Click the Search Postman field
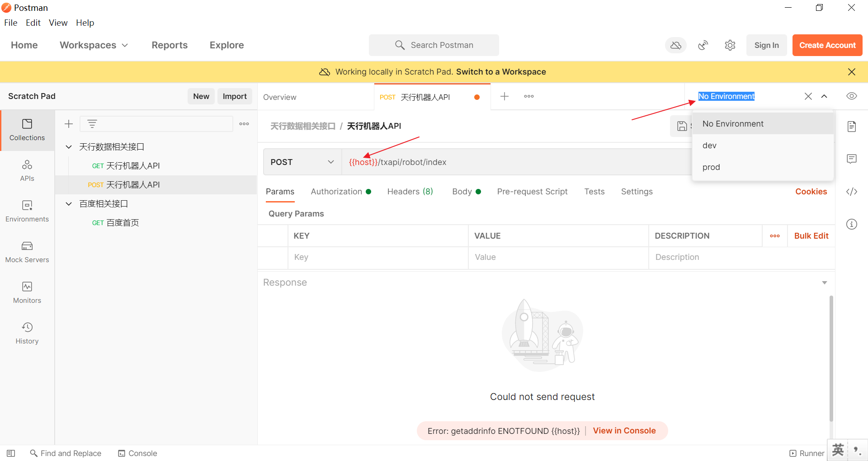 click(x=434, y=45)
